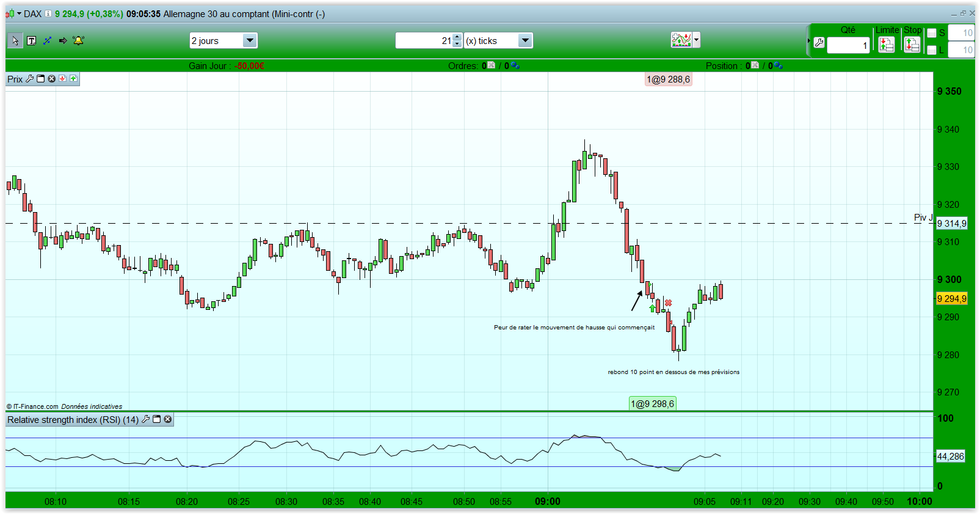Image resolution: width=980 pixels, height=514 pixels.
Task: Open the indicator button dropdown arrow
Action: 697,40
